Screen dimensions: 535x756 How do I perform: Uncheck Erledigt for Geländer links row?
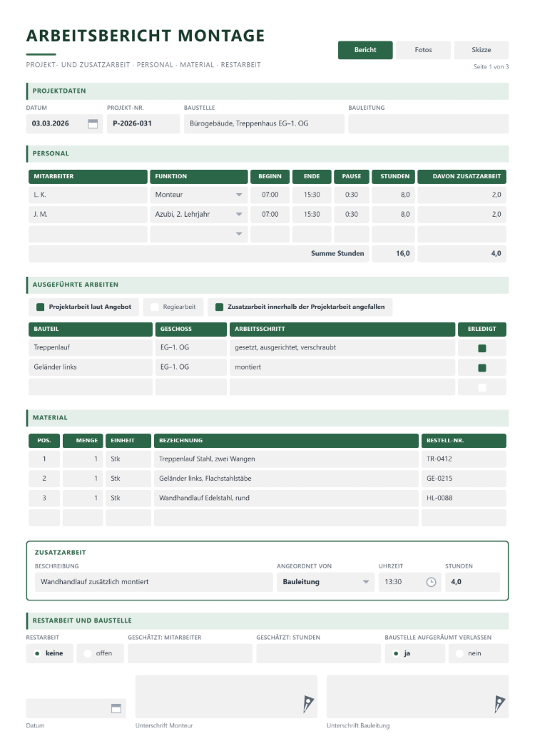point(482,368)
